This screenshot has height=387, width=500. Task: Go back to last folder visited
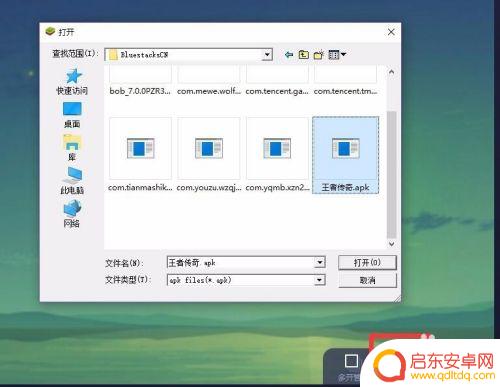[289, 54]
